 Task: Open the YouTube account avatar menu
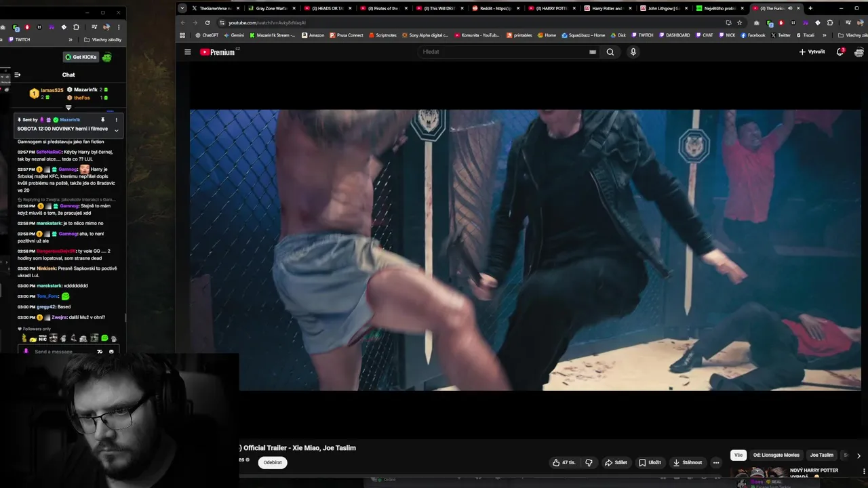[x=859, y=52]
